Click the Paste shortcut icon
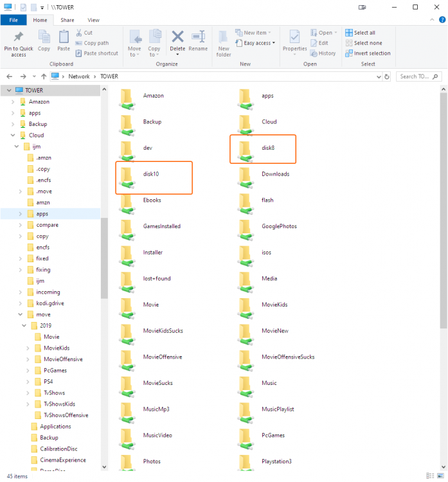This screenshot has height=482, width=448. (78, 53)
